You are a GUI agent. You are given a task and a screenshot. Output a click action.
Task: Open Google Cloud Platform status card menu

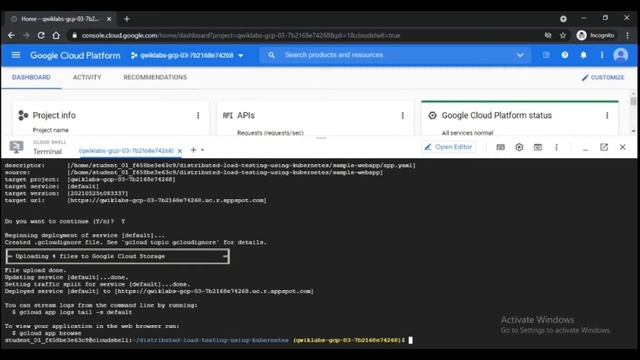point(607,116)
